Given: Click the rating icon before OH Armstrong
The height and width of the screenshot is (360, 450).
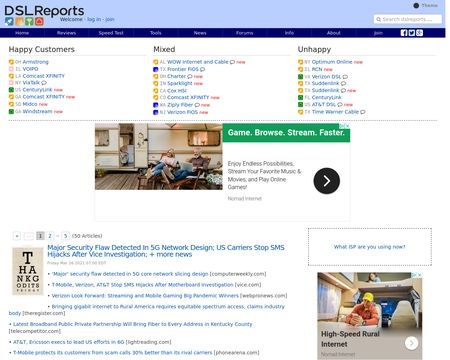Looking at the screenshot, I should [x=11, y=62].
